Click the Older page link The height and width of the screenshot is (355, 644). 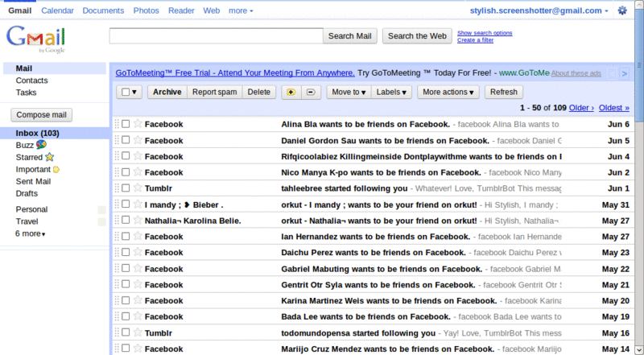point(581,108)
